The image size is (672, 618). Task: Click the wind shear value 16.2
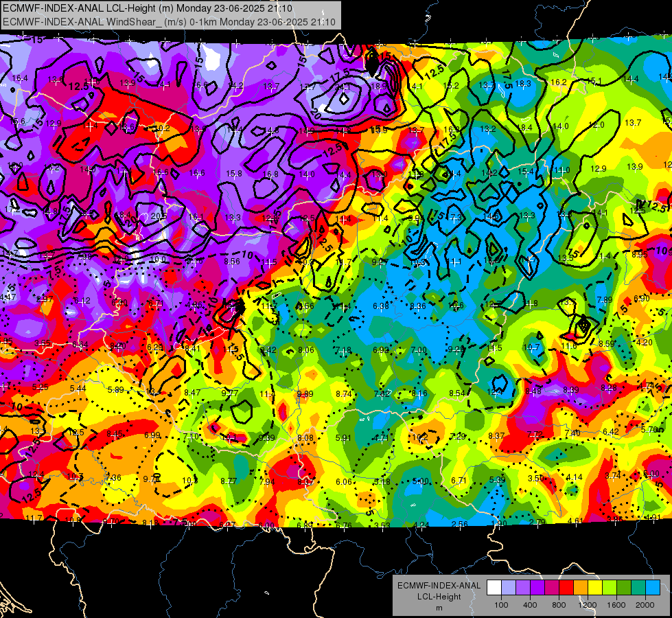[559, 82]
